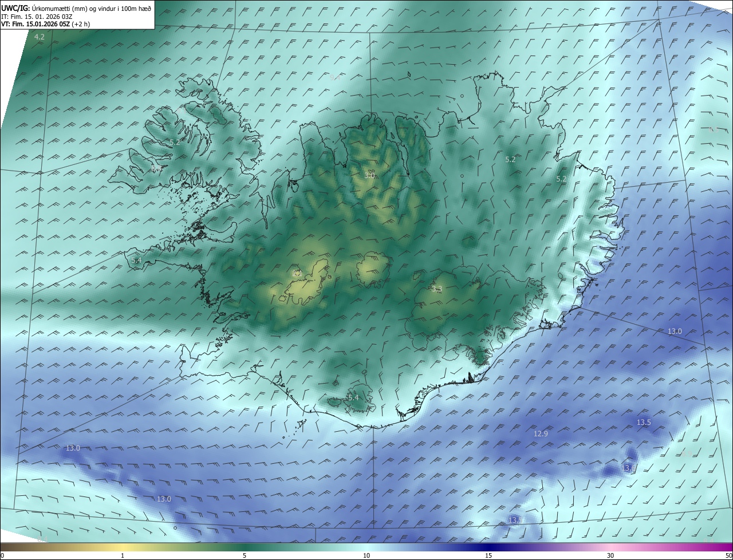Click the color scale tick labelled 30

pyautogui.click(x=610, y=555)
